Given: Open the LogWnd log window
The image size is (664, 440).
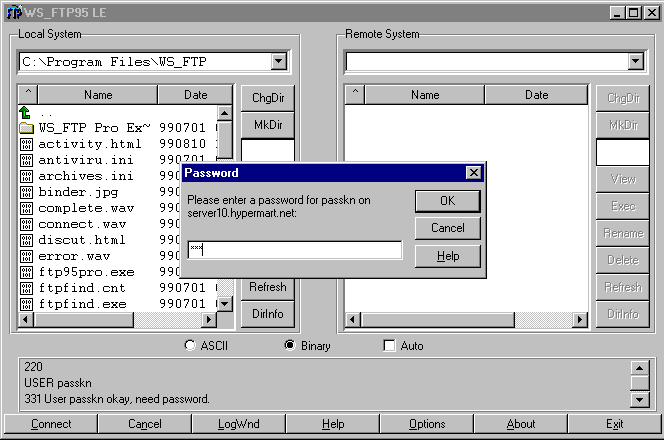Looking at the screenshot, I should tap(239, 424).
